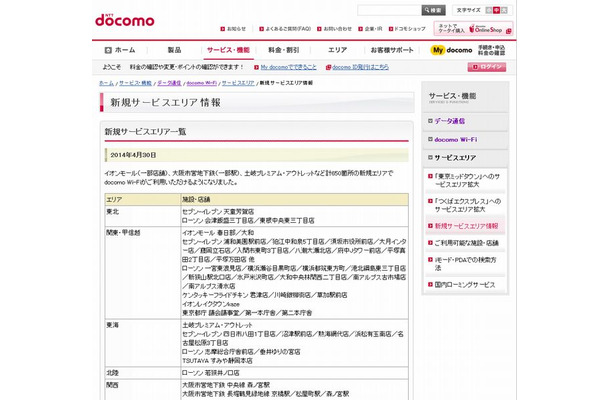Image resolution: width=610 pixels, height=400 pixels.
Task: Click the ログイン button
Action: click(x=487, y=67)
